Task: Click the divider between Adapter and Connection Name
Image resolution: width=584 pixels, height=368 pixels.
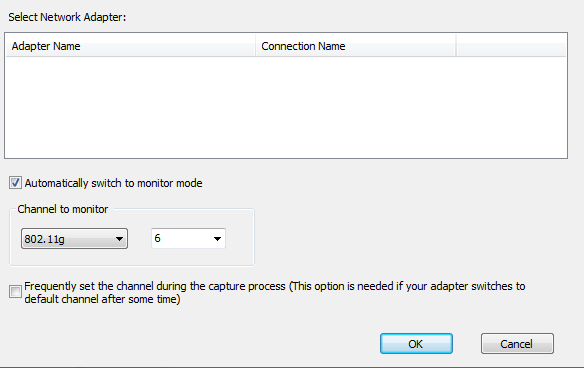Action: pyautogui.click(x=256, y=46)
